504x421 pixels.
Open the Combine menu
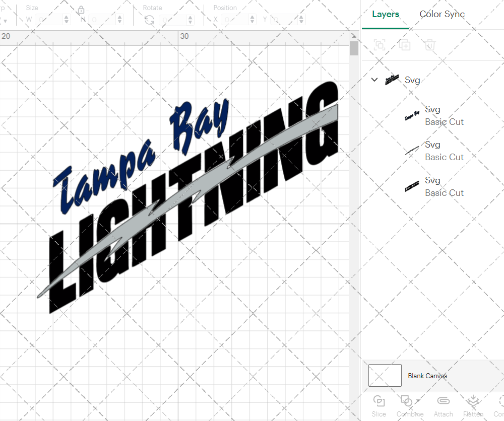(410, 406)
